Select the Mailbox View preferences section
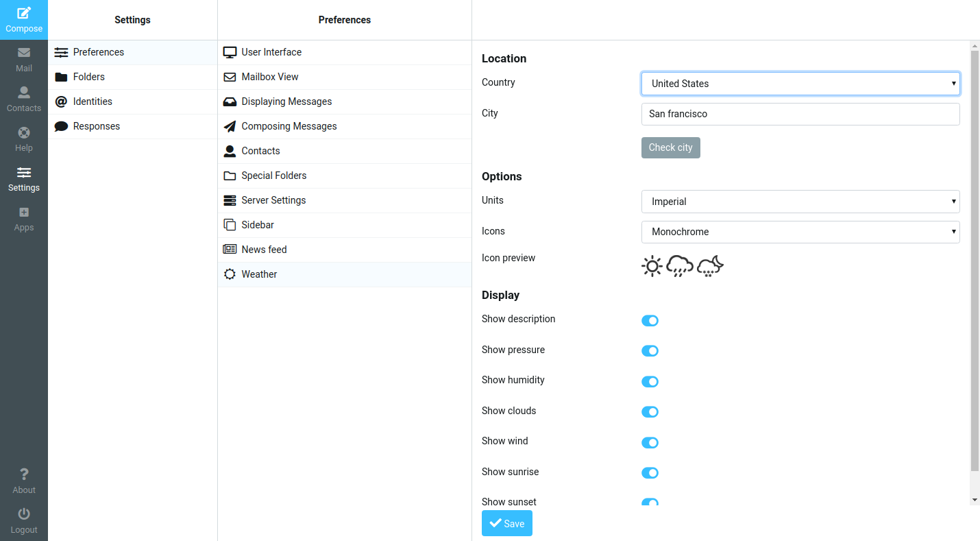The height and width of the screenshot is (541, 980). click(x=345, y=77)
